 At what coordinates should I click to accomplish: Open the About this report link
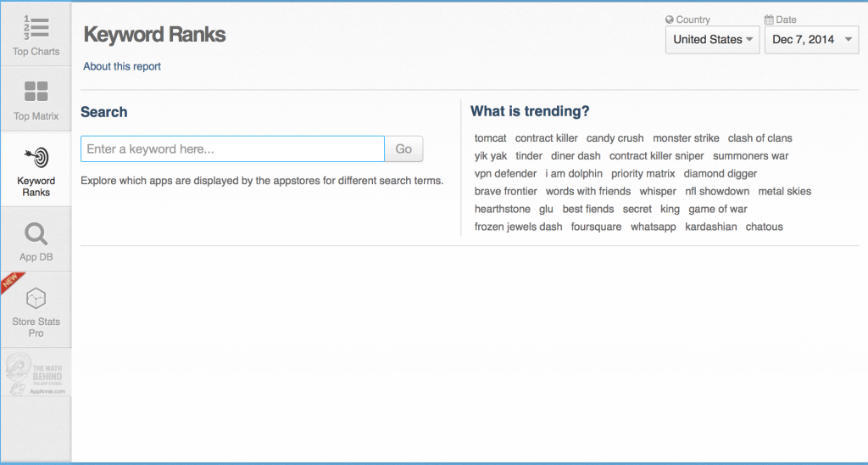(x=122, y=66)
